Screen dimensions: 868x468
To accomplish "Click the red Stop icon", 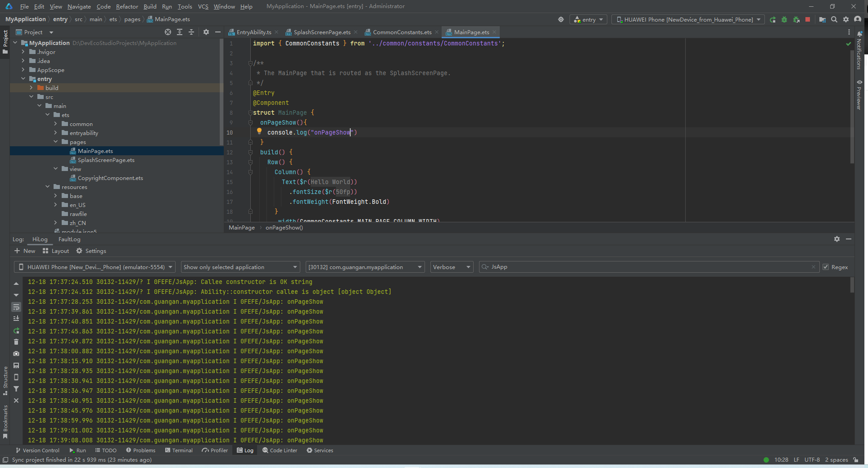I will (x=808, y=19).
